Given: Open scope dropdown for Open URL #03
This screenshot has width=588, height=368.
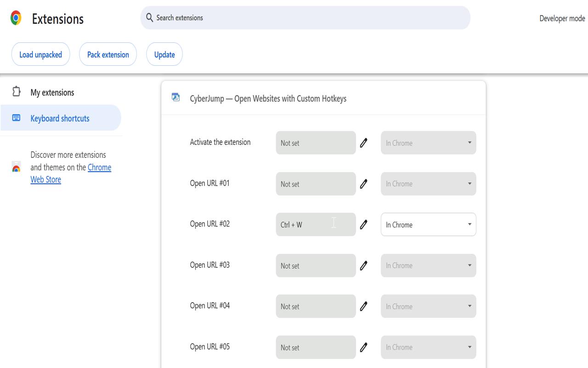Looking at the screenshot, I should 429,265.
